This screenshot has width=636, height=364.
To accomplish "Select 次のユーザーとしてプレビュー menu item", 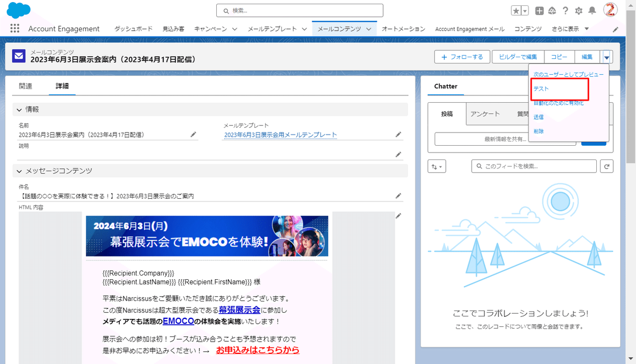I will tap(568, 75).
